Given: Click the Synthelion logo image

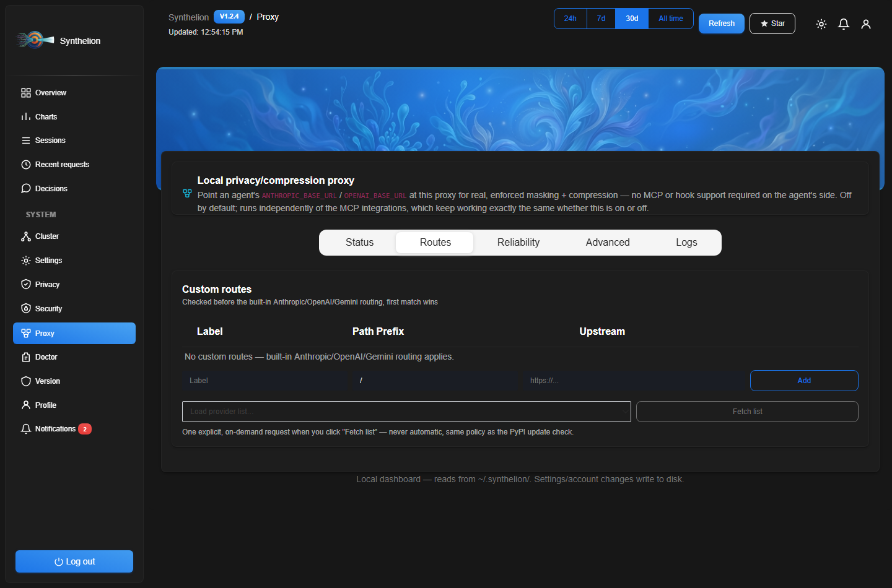Looking at the screenshot, I should click(35, 40).
